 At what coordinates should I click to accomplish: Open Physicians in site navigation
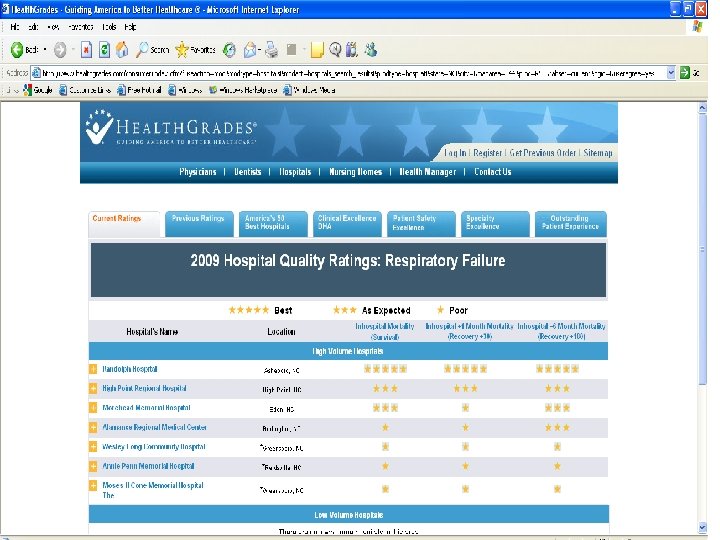tap(197, 172)
